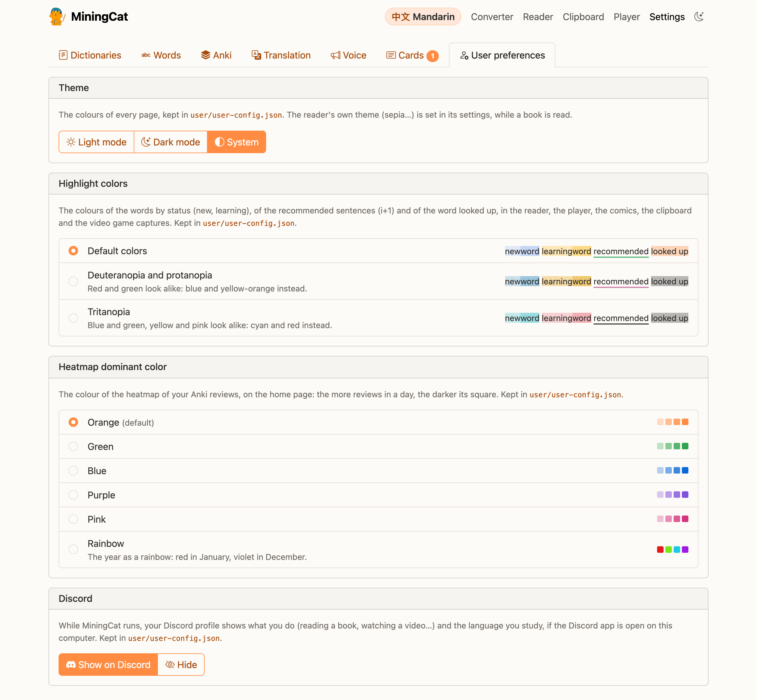
Task: Toggle dark mode moon icon in navbar
Action: [x=699, y=17]
